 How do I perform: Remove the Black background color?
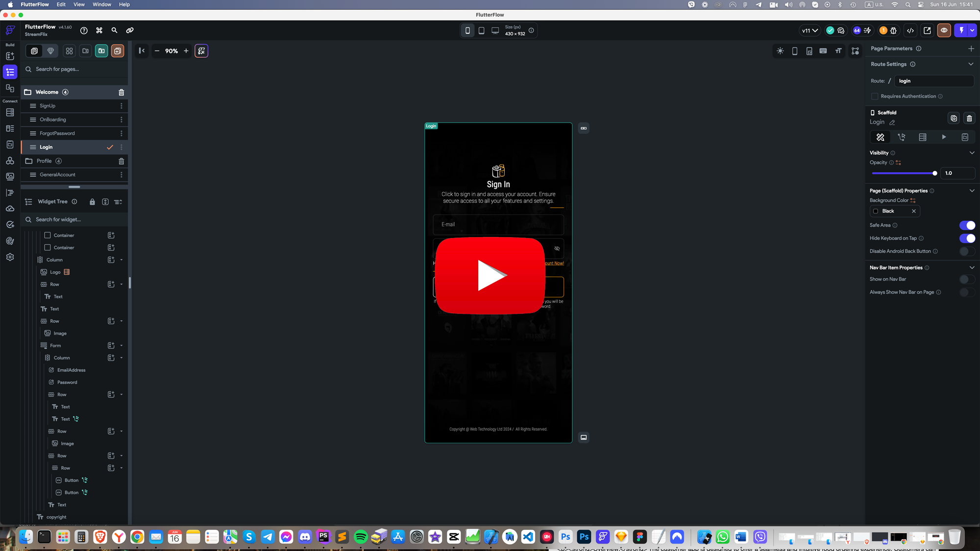914,211
